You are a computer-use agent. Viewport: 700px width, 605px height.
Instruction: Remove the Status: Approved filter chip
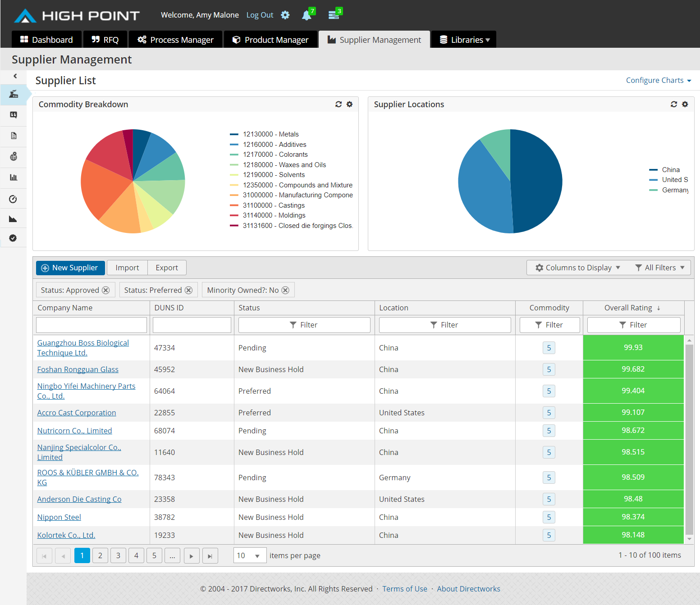pyautogui.click(x=106, y=290)
